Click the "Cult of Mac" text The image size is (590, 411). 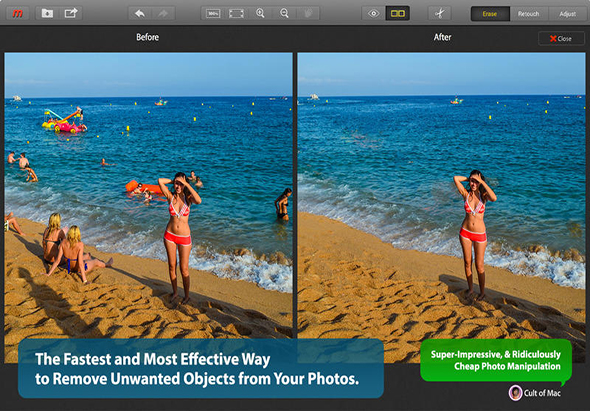[542, 393]
